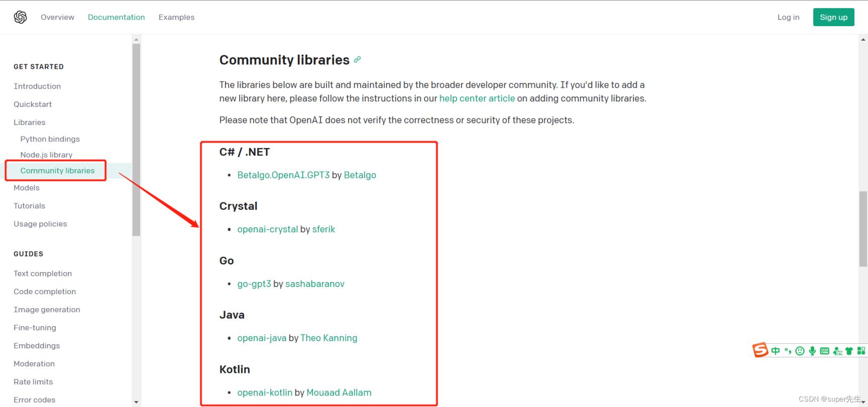Open the go-gpt3 library link
The height and width of the screenshot is (407, 868).
(x=254, y=284)
